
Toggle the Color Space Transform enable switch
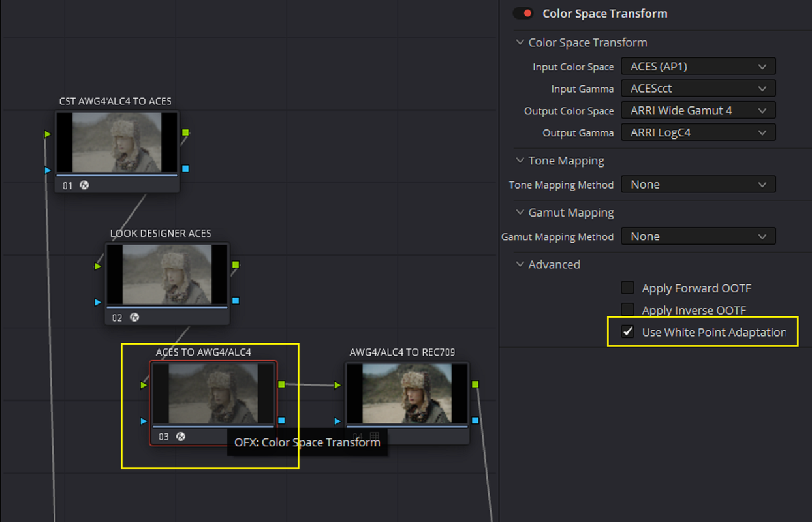click(x=523, y=13)
